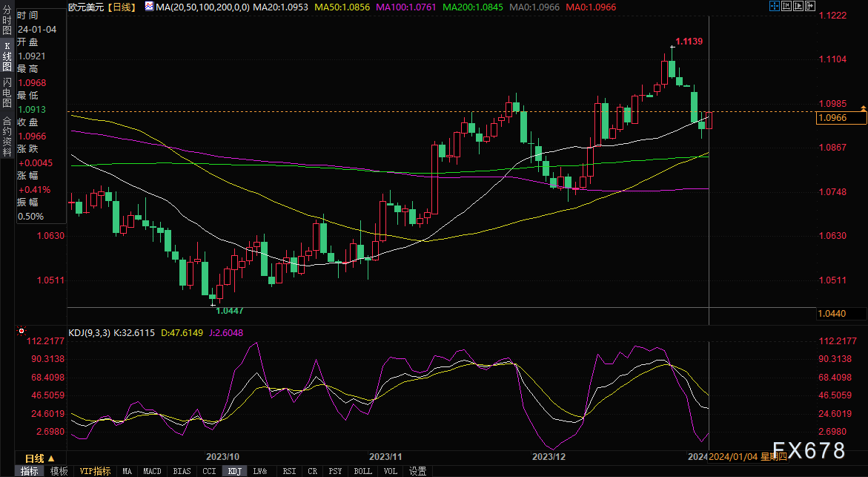Select the VIP指标 tab
The width and height of the screenshot is (868, 477).
click(x=95, y=471)
